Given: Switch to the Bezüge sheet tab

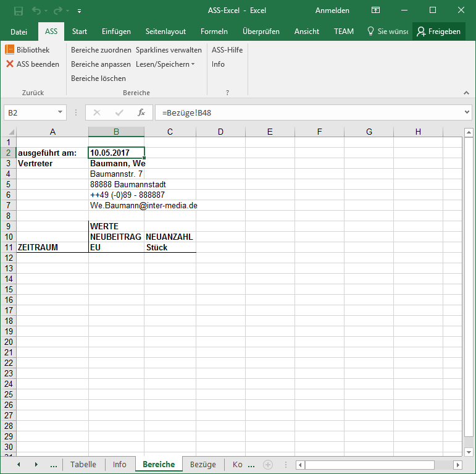Looking at the screenshot, I should [x=203, y=465].
